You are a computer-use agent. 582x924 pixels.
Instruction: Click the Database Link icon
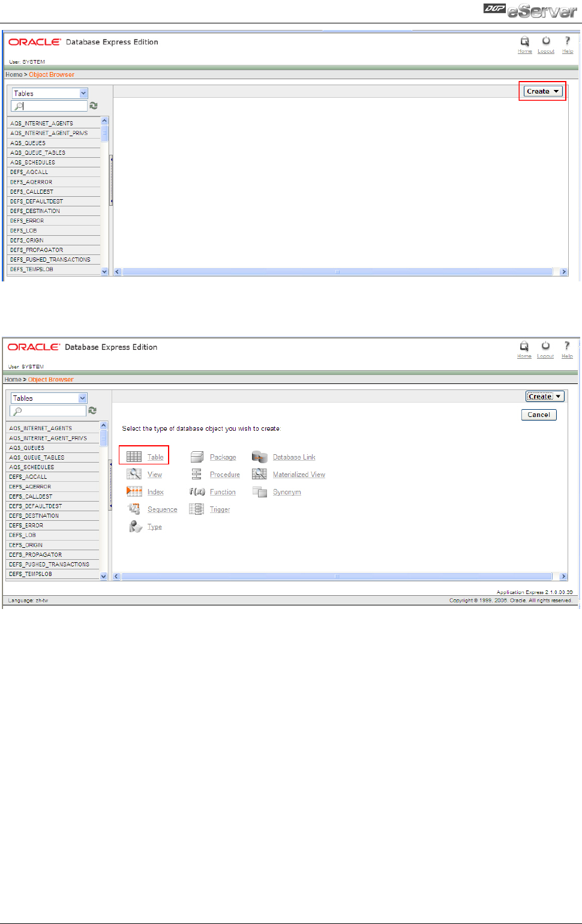pos(259,457)
